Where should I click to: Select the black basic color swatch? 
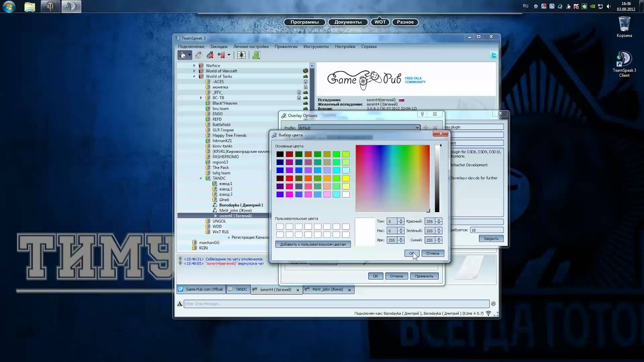click(x=280, y=154)
